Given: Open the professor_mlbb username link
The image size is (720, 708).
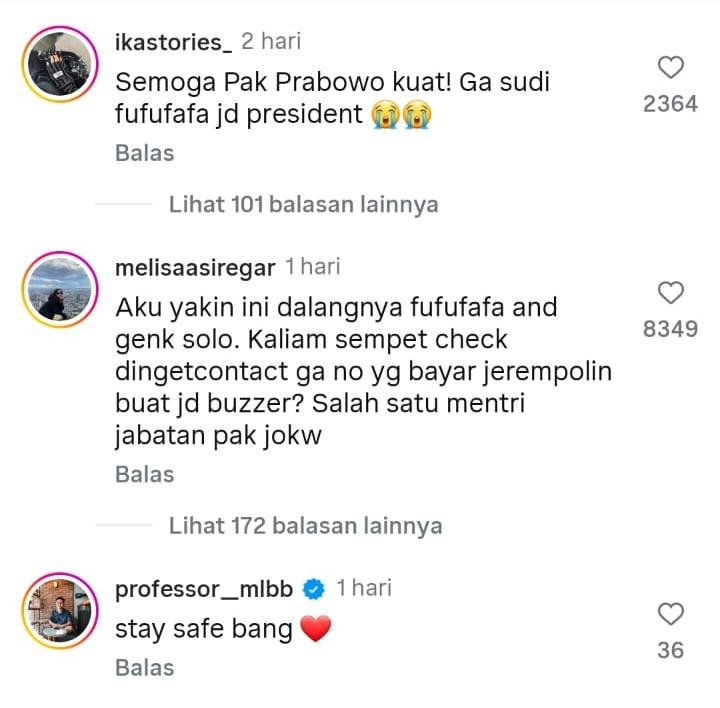Looking at the screenshot, I should (x=204, y=589).
